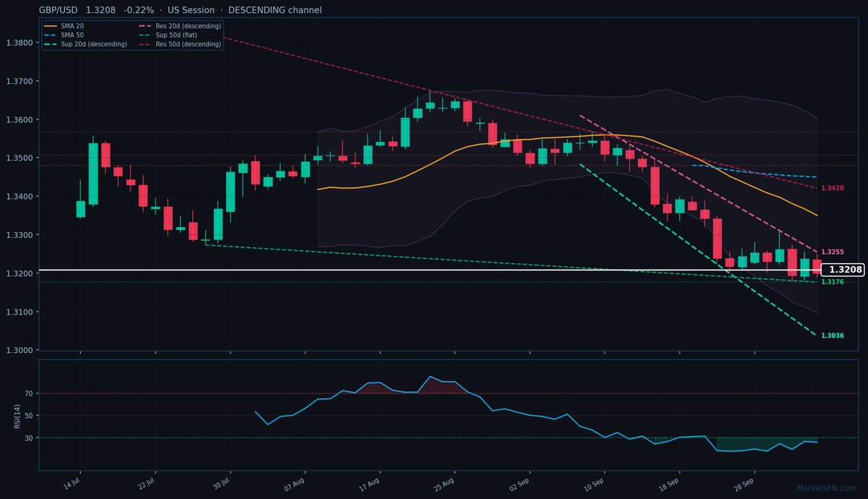Click the RSI 70 axis tick
This screenshot has width=868, height=499.
[x=29, y=393]
